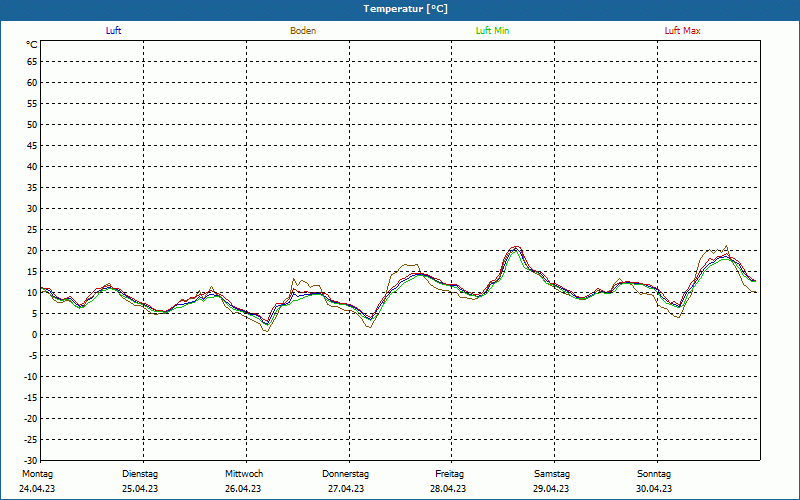Click the date 29.04.23
The height and width of the screenshot is (500, 800).
(x=551, y=489)
